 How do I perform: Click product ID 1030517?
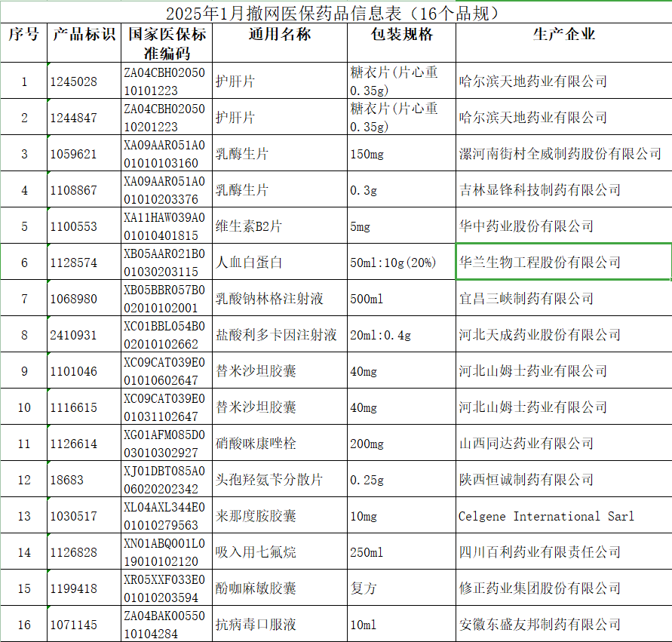tap(84, 515)
